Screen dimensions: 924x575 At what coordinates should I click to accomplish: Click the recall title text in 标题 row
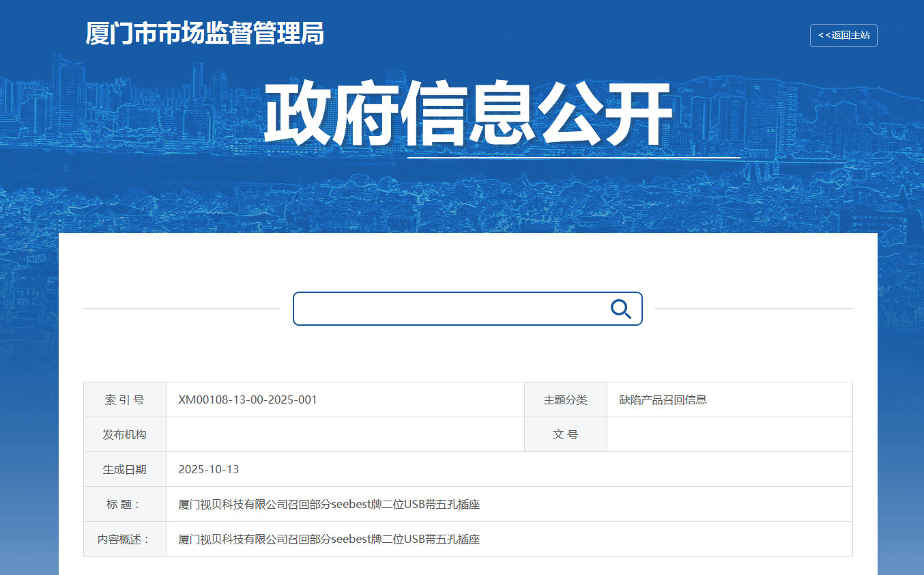coord(329,504)
